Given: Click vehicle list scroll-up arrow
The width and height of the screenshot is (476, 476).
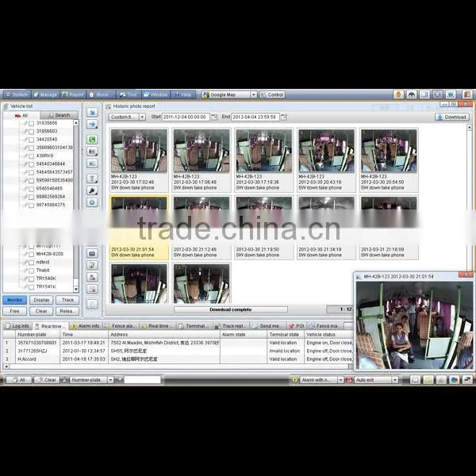Looking at the screenshot, I should pos(76,122).
